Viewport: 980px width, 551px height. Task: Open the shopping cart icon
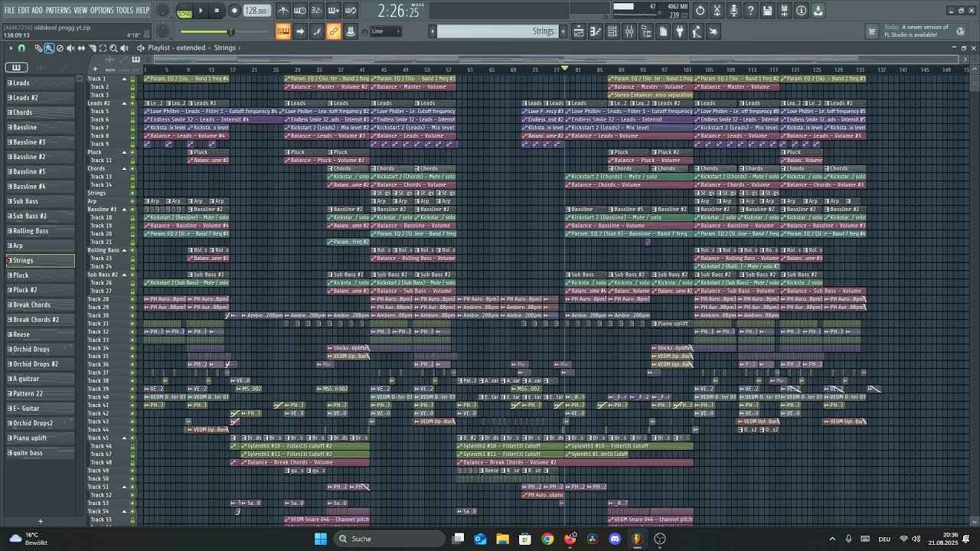point(871,31)
